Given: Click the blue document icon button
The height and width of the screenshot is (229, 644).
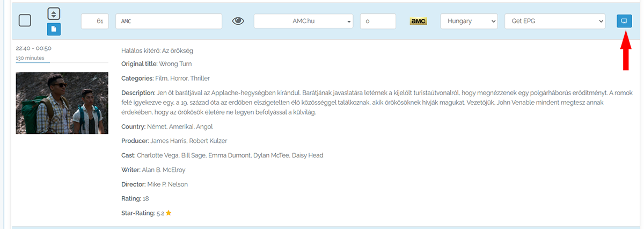Looking at the screenshot, I should click(x=54, y=29).
